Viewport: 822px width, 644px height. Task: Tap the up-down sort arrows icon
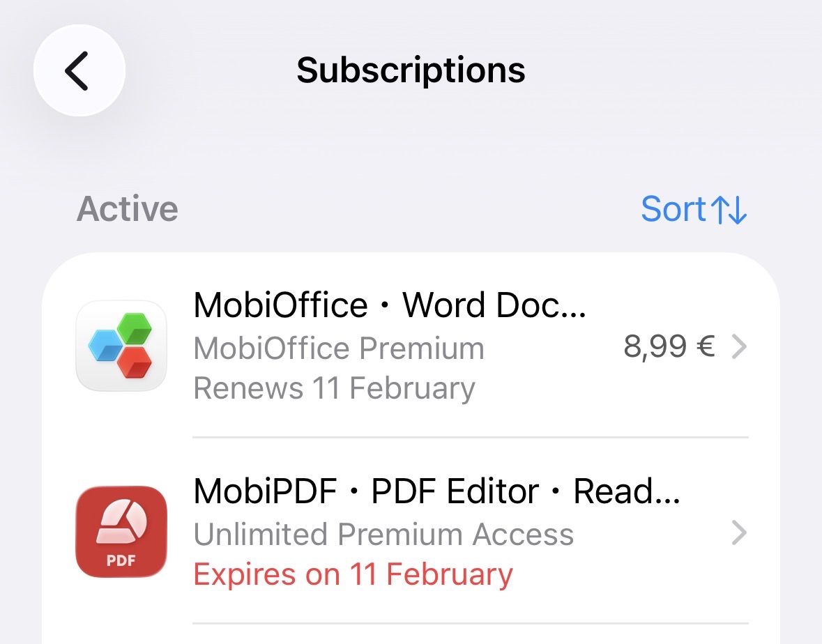click(x=729, y=210)
